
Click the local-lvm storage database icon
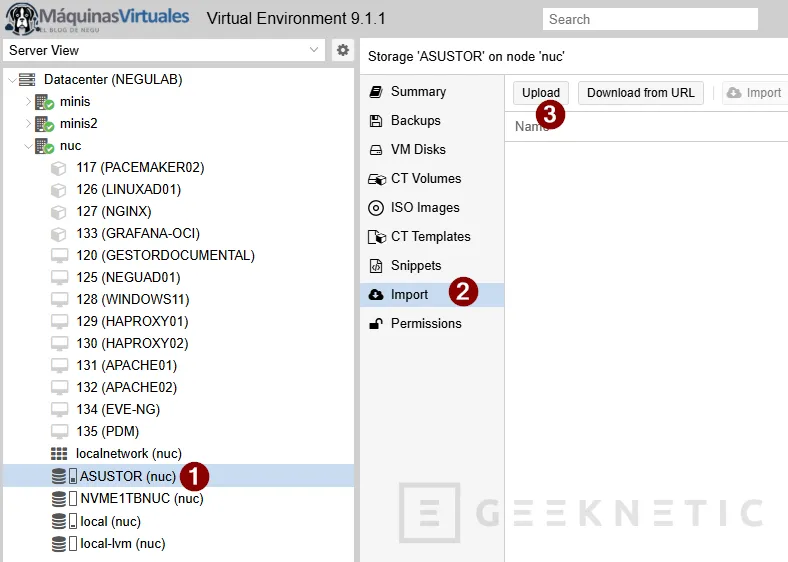point(59,544)
